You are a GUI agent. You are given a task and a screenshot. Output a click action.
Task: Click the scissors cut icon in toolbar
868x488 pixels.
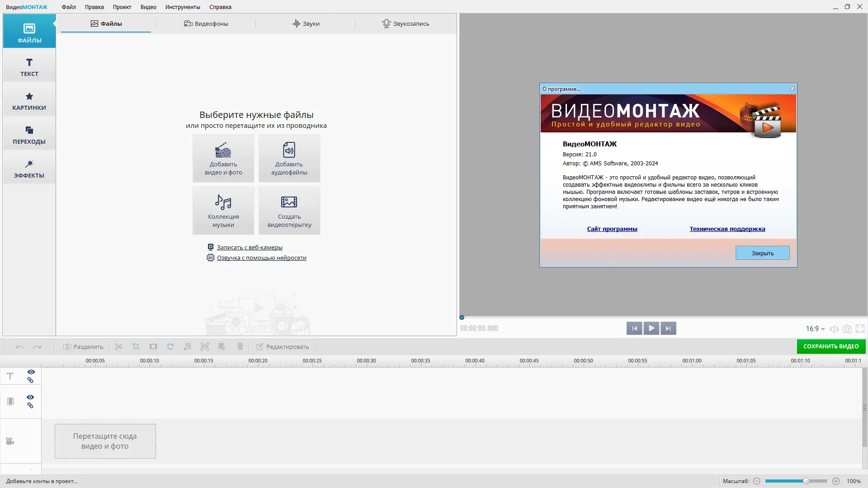(118, 347)
